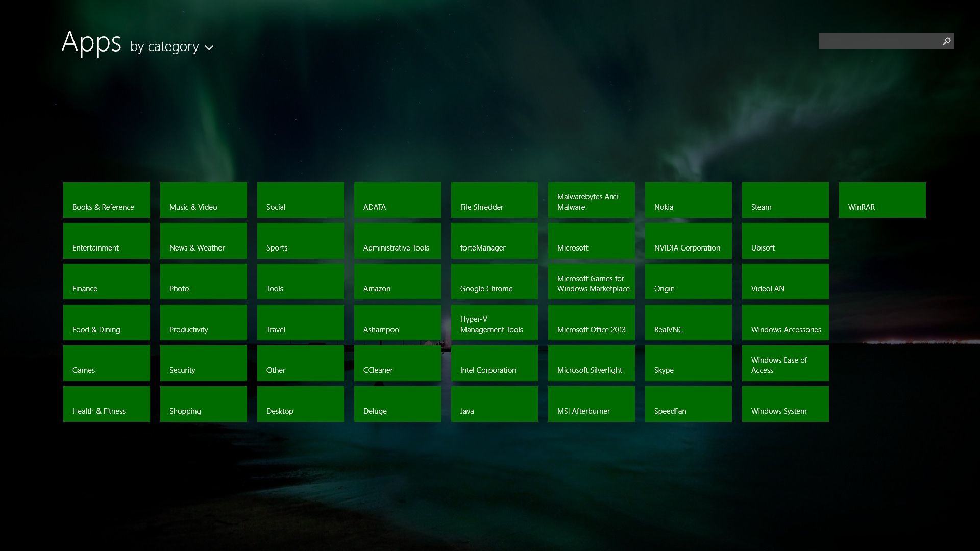Select the Nokia group tile
Image resolution: width=980 pixels, height=551 pixels.
pyautogui.click(x=689, y=200)
